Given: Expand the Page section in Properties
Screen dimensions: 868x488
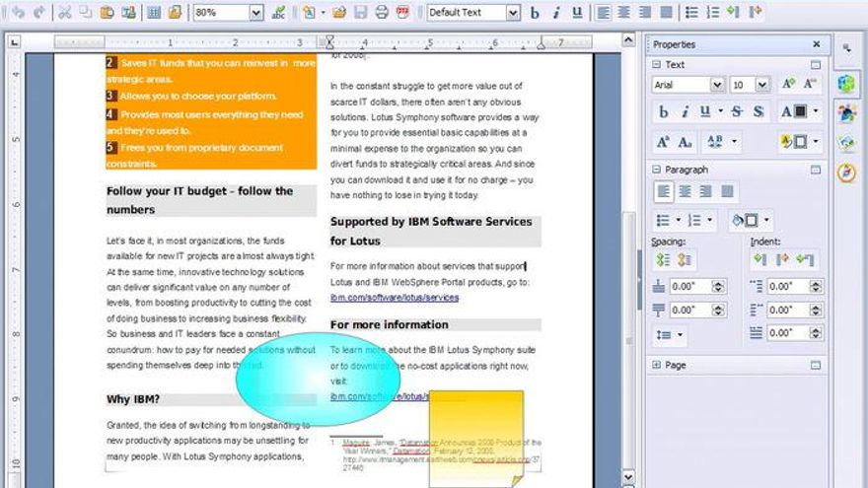Looking at the screenshot, I should coord(656,365).
